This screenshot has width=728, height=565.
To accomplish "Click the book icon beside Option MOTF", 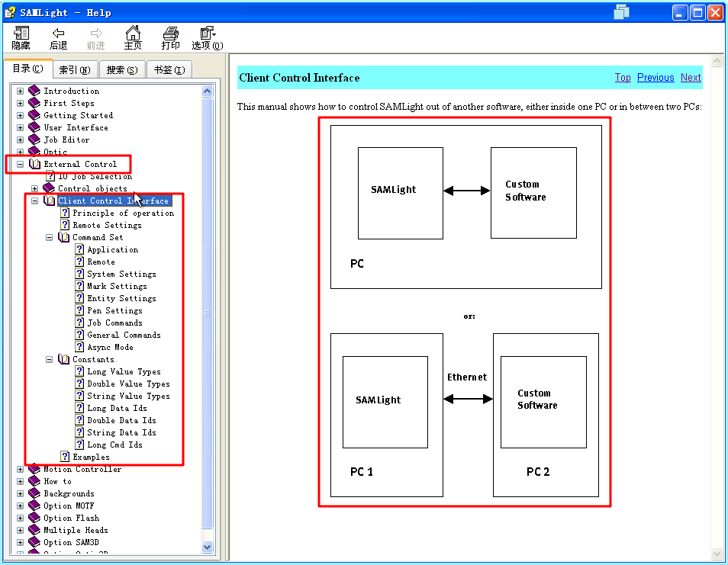I will pyautogui.click(x=34, y=506).
